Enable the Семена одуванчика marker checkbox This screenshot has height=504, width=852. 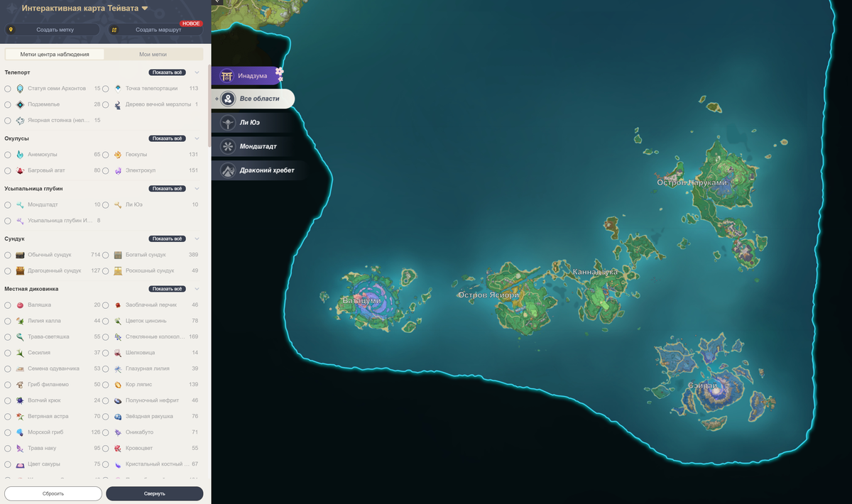point(8,369)
